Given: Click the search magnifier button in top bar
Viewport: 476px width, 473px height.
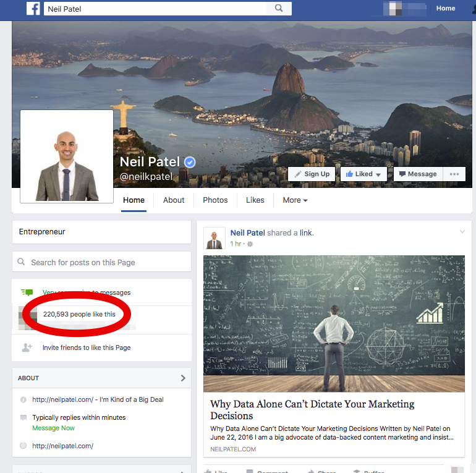Looking at the screenshot, I should tap(279, 9).
